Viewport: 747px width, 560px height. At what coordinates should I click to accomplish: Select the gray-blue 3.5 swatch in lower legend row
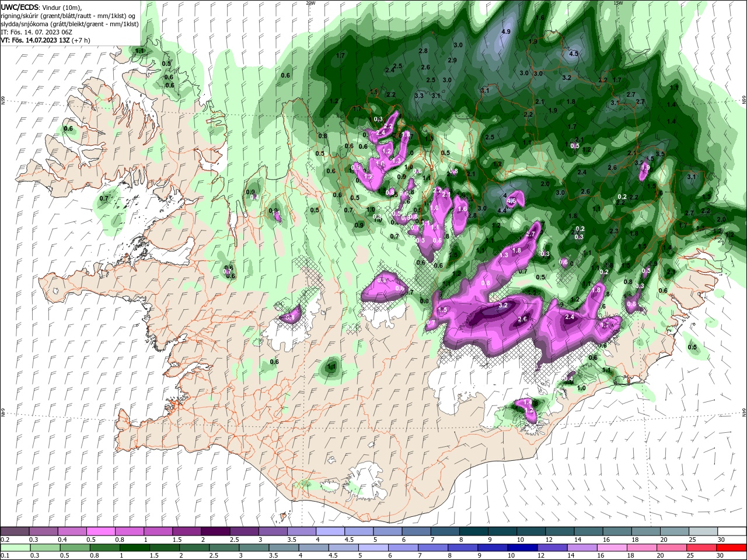(x=284, y=547)
